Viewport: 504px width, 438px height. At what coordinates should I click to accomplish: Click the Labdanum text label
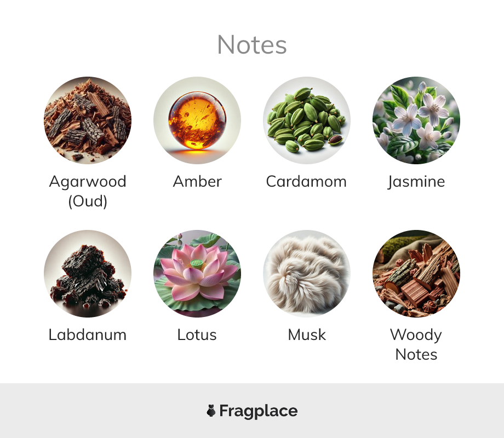(x=88, y=335)
